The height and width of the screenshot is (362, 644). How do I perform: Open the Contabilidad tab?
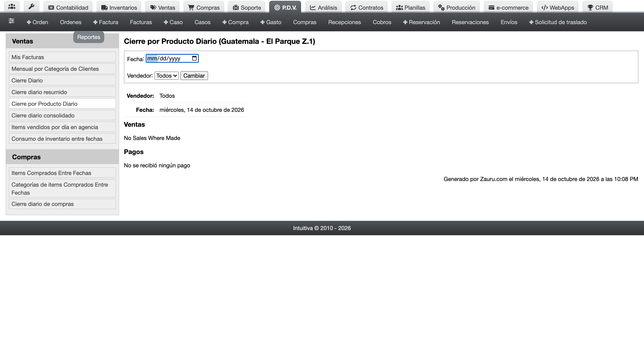point(68,7)
